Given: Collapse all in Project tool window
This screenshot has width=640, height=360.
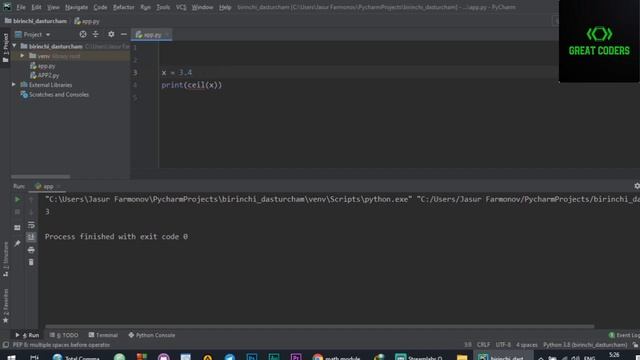Looking at the screenshot, I should click(x=96, y=35).
